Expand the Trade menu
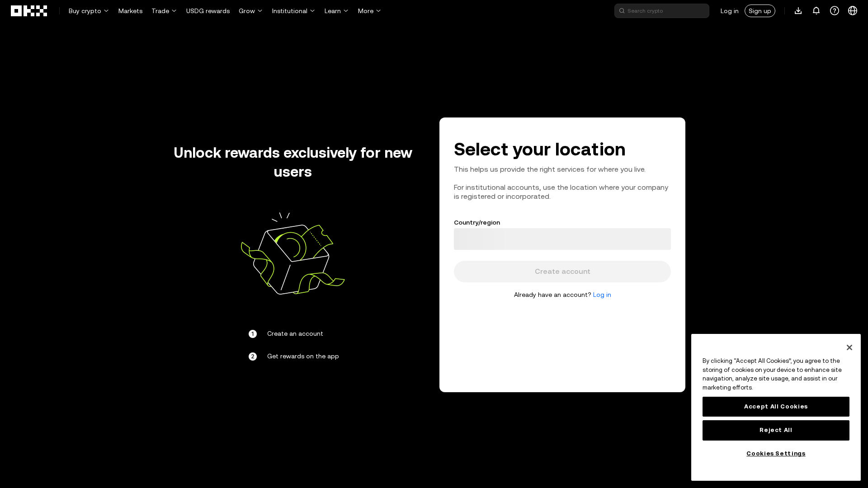Screen dimensions: 868x488 pos(164,10)
